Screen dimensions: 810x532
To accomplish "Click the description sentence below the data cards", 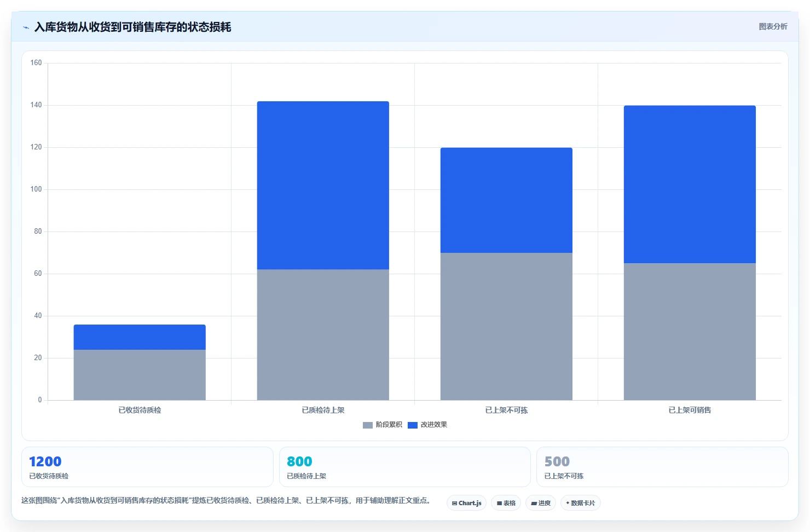I will 227,500.
